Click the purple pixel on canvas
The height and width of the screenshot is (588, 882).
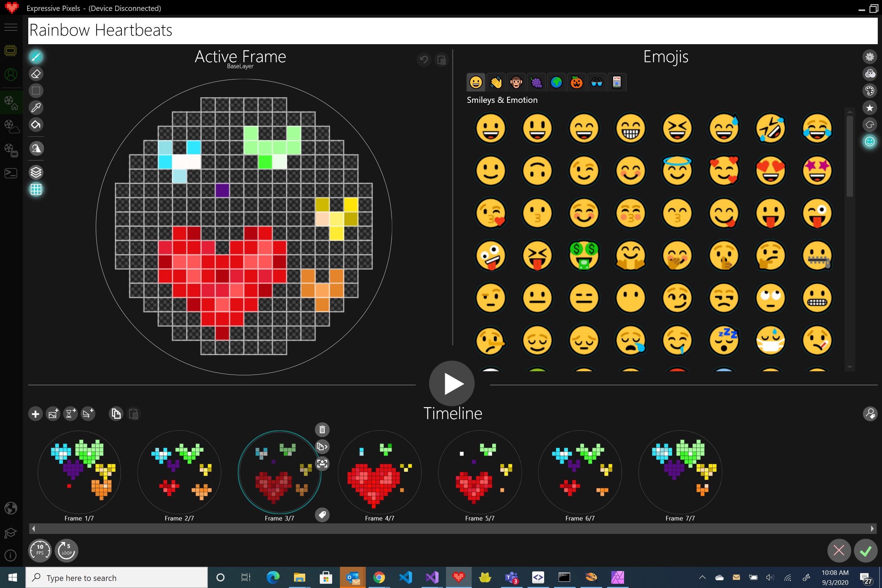(x=222, y=190)
